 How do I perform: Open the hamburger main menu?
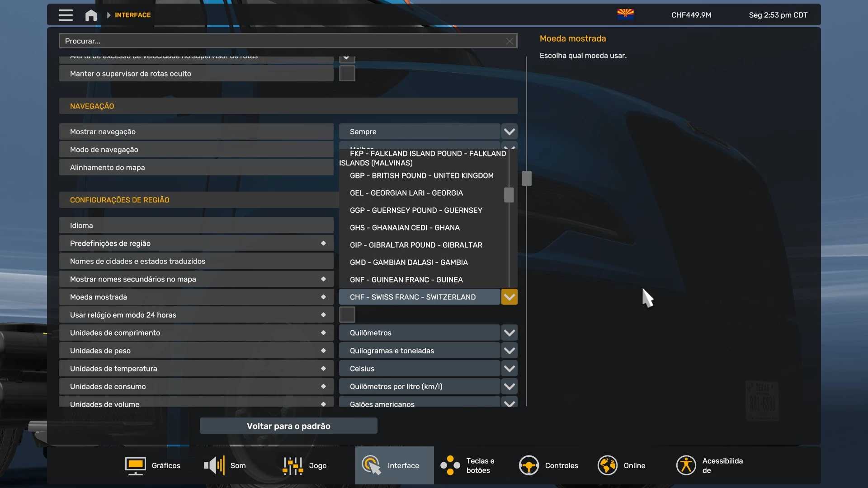(x=66, y=15)
